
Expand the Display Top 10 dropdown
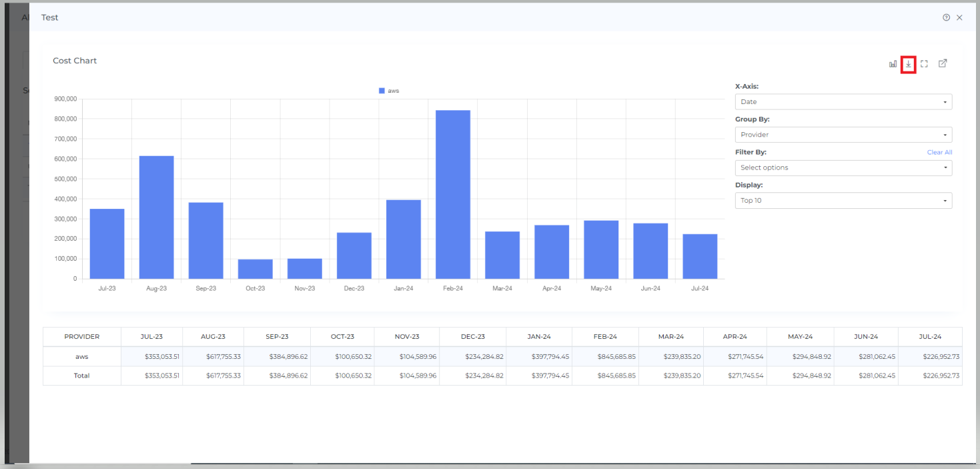843,201
